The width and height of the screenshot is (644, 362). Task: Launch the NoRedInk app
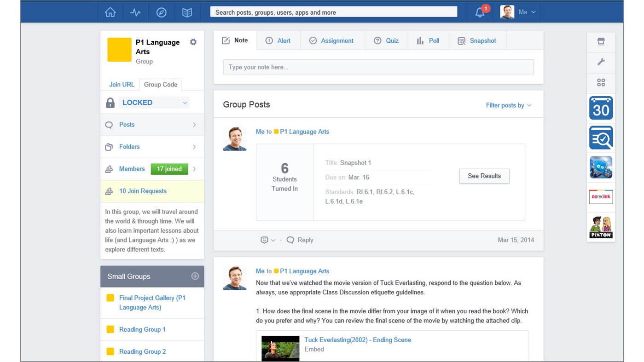click(601, 196)
